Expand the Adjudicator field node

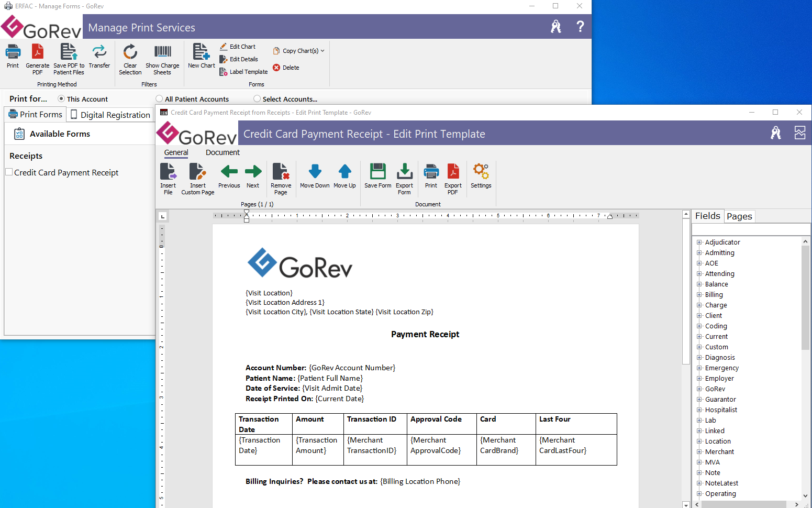point(699,242)
